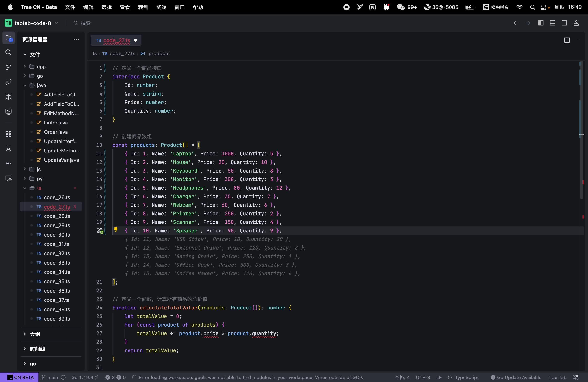Open Source Control view icon
Image resolution: width=588 pixels, height=382 pixels.
8,67
